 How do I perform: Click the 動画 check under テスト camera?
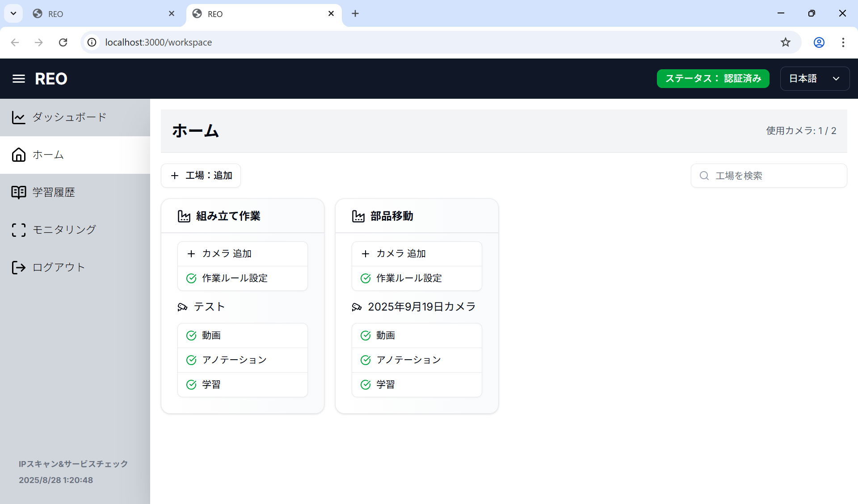click(191, 336)
